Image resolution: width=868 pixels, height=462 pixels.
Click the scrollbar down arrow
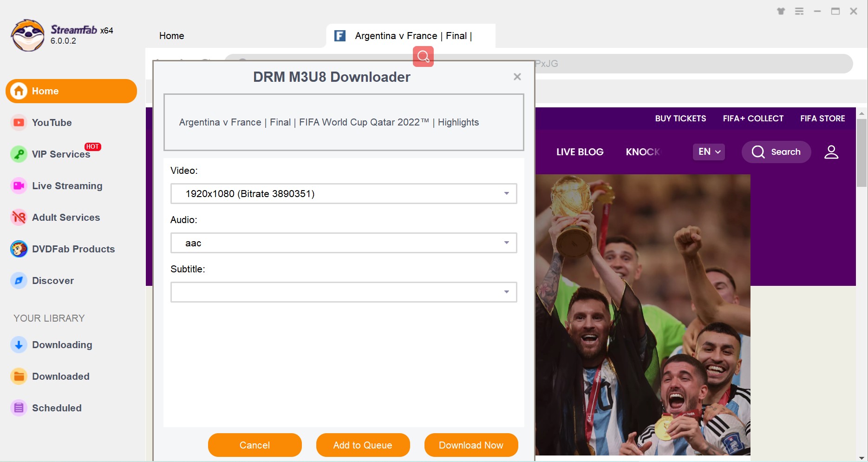coord(861,458)
